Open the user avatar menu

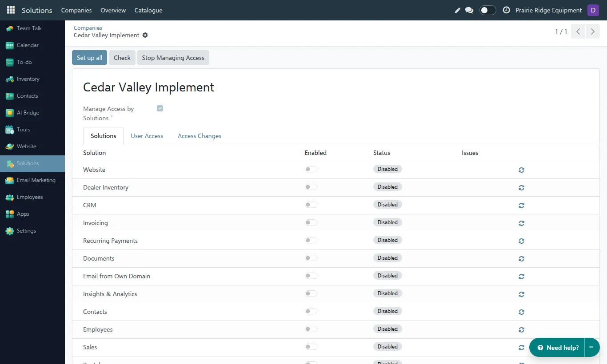click(x=593, y=10)
